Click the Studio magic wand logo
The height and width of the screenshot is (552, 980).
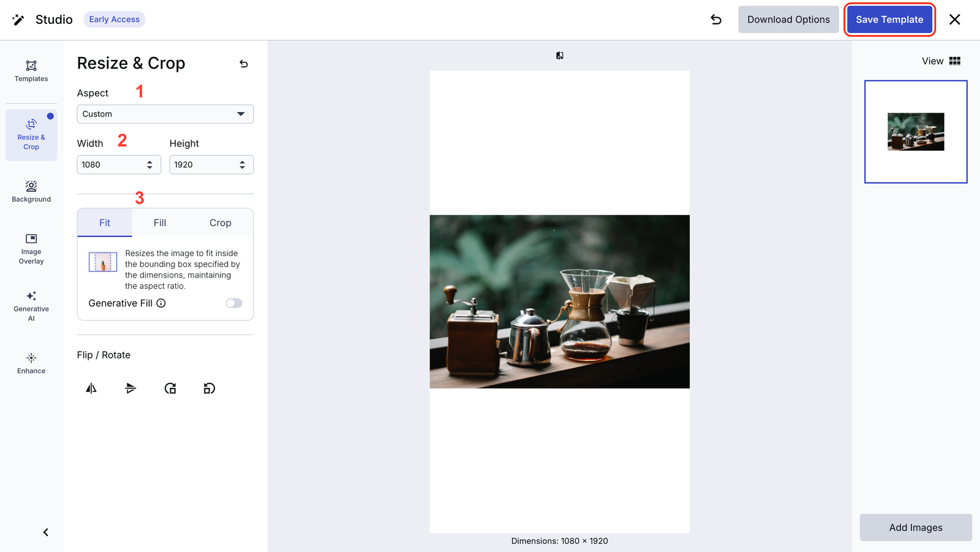18,20
